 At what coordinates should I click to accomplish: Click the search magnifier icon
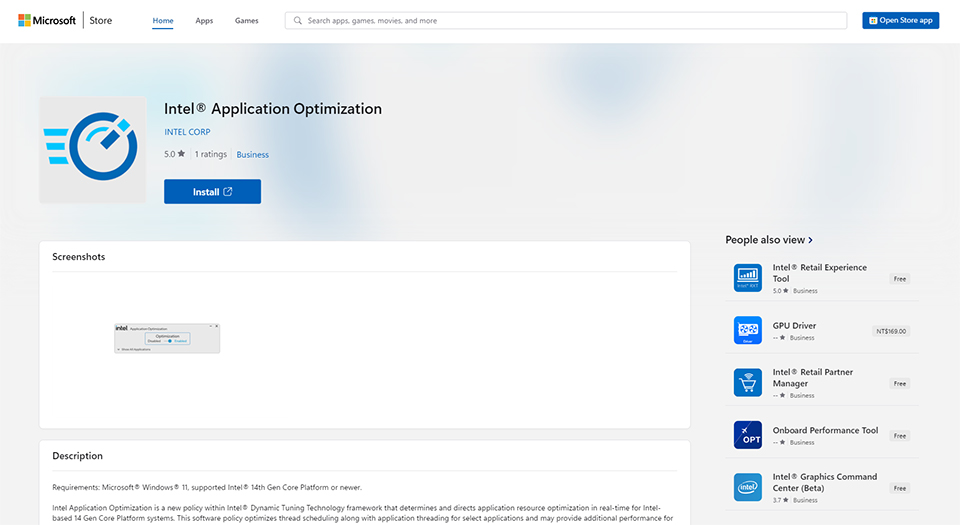[298, 20]
